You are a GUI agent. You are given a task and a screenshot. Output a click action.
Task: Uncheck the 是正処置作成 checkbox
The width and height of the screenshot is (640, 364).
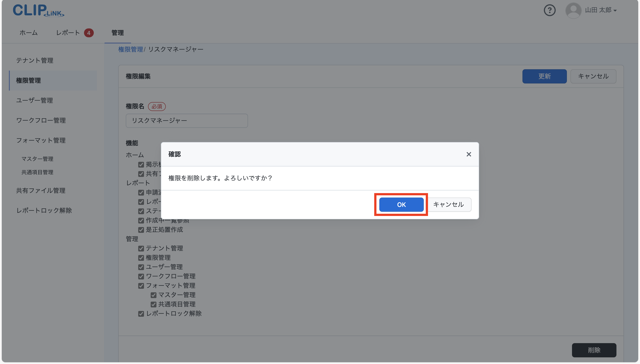[x=141, y=230]
